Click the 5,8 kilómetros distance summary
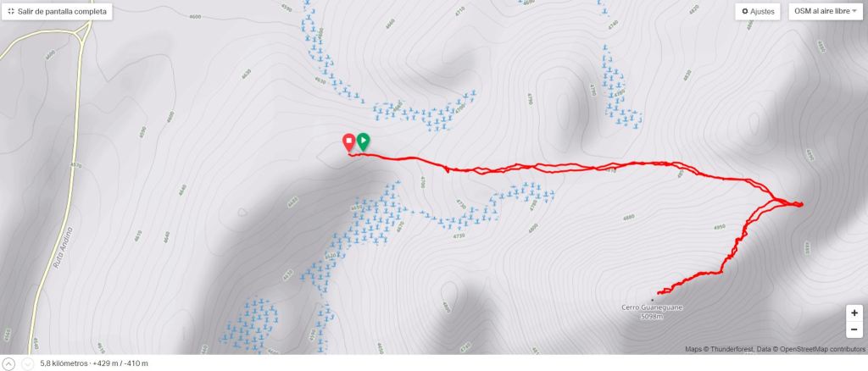The height and width of the screenshot is (371, 868). coord(64,364)
